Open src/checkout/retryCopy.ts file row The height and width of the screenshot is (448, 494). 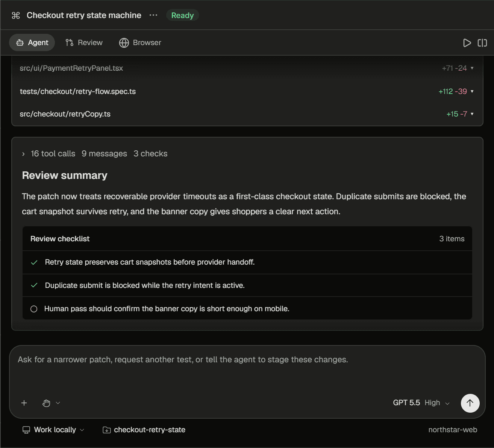247,114
